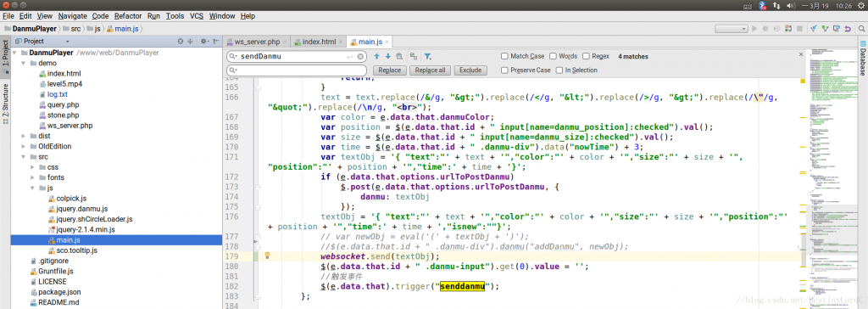868x309 pixels.
Task: Select Gruntfile.js in the project tree
Action: (55, 271)
